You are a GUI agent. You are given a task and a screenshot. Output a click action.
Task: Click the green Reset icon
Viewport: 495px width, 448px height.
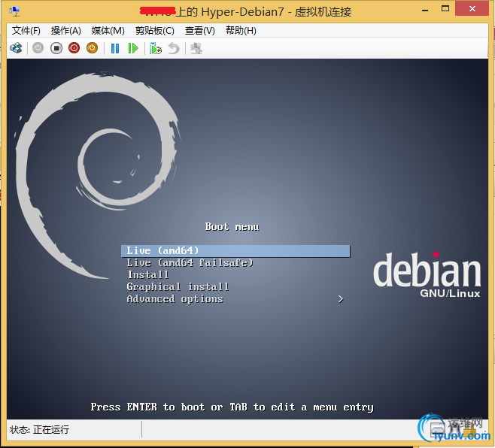133,48
